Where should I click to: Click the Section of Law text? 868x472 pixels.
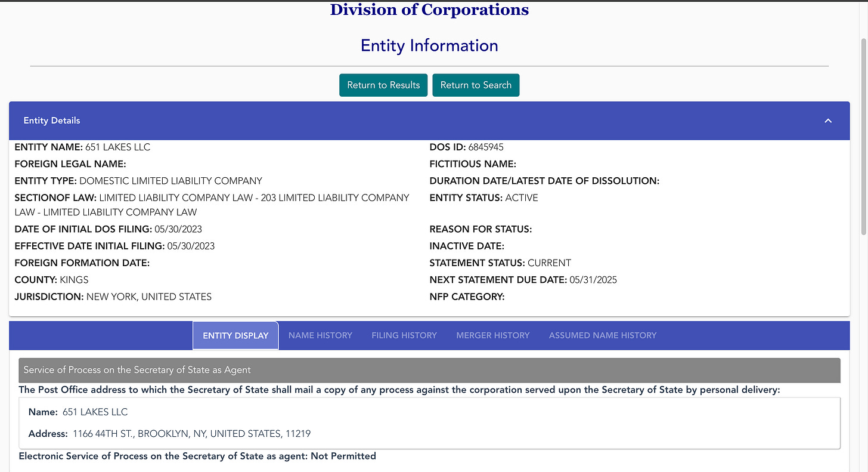212,205
